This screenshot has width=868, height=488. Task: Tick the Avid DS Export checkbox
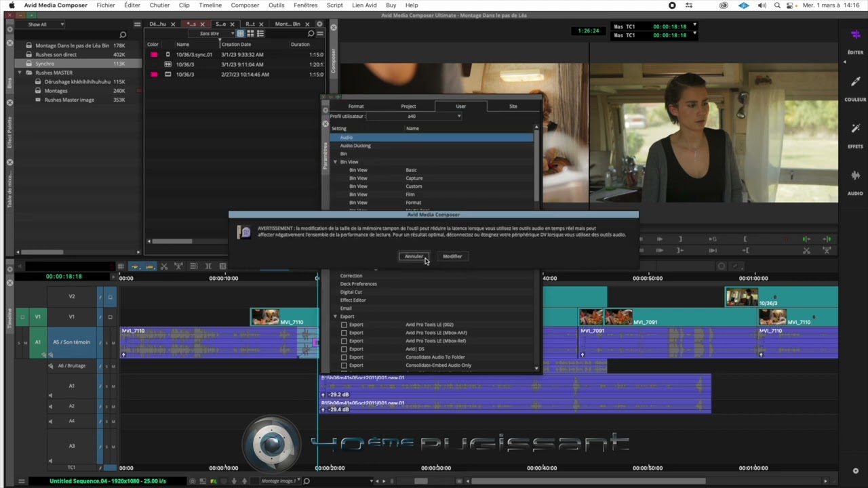344,349
